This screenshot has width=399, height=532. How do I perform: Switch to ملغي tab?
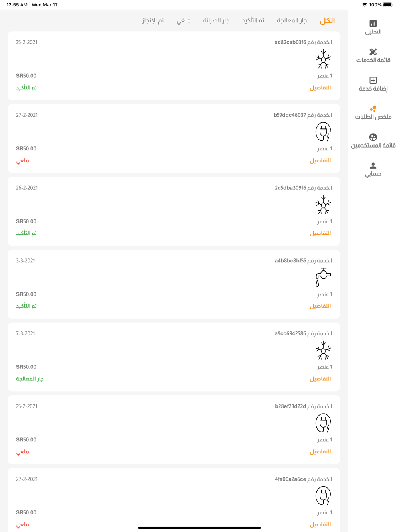coord(184,20)
